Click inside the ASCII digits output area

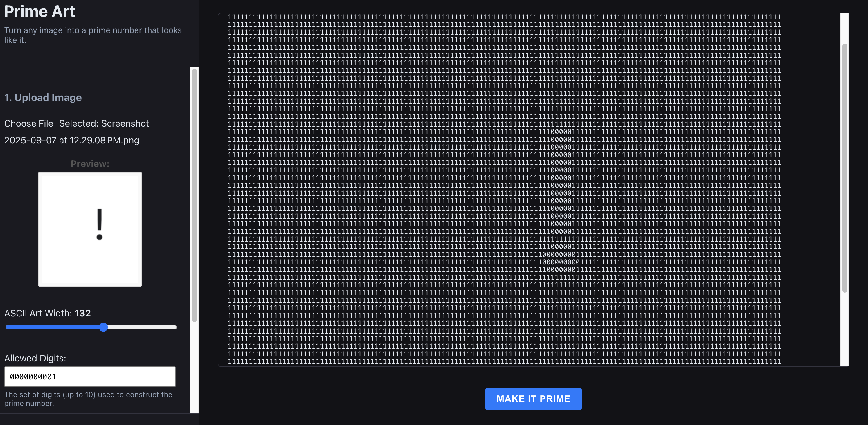tap(404, 101)
